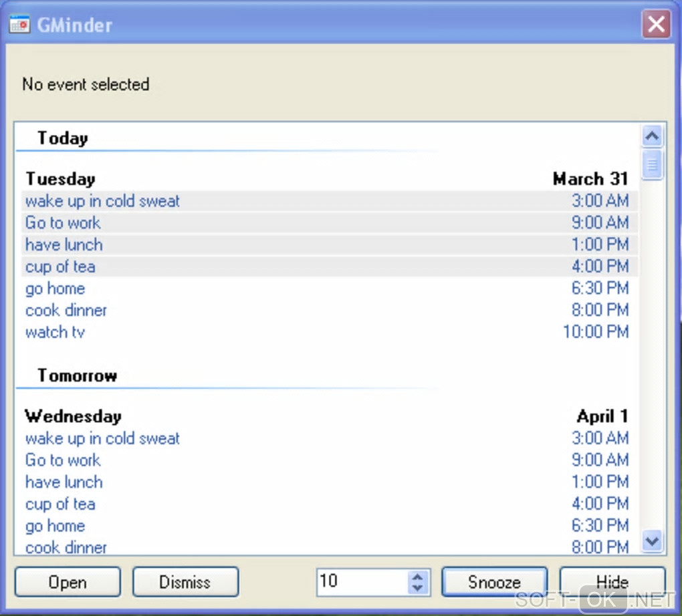Click the GMinder calendar icon in title bar
682x616 pixels.
[19, 24]
